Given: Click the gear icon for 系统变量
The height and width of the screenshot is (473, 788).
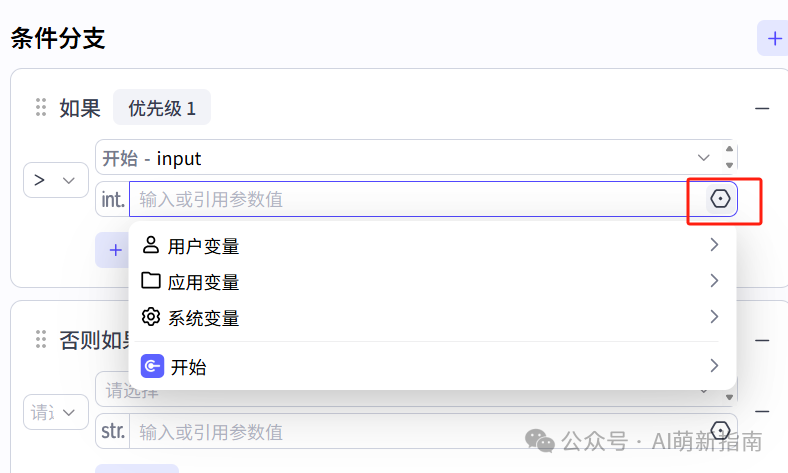Looking at the screenshot, I should pos(151,317).
